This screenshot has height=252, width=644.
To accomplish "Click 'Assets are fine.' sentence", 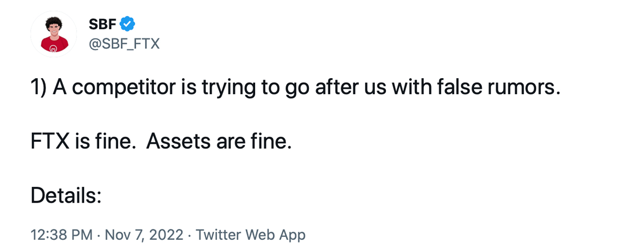I will (219, 142).
